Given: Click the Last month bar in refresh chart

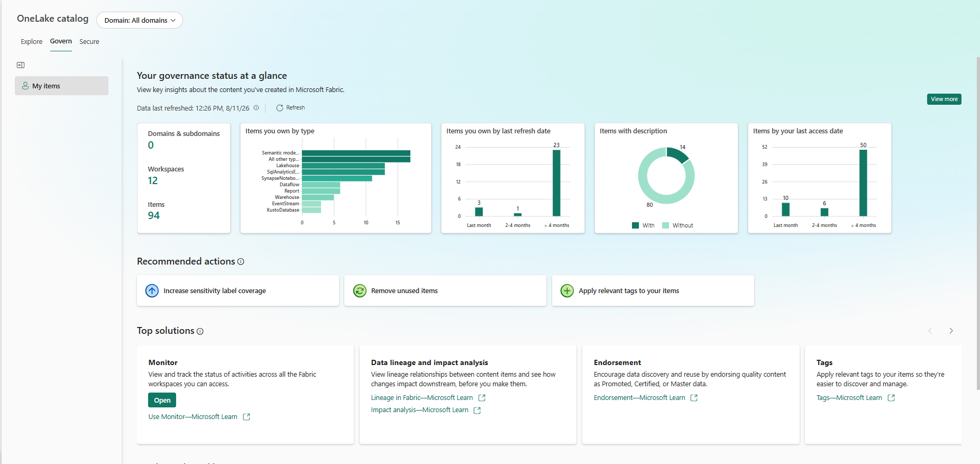Looking at the screenshot, I should pos(479,212).
